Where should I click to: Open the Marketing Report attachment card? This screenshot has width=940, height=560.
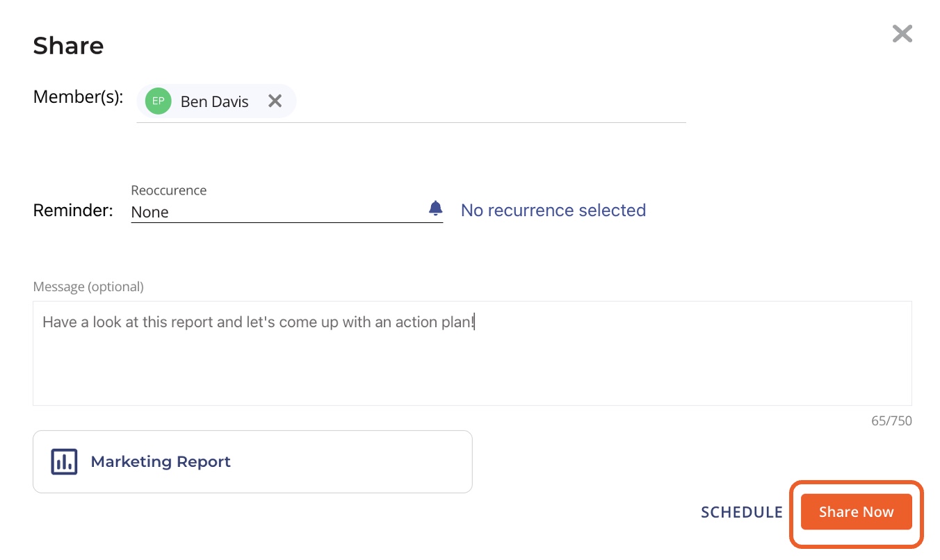click(348, 462)
